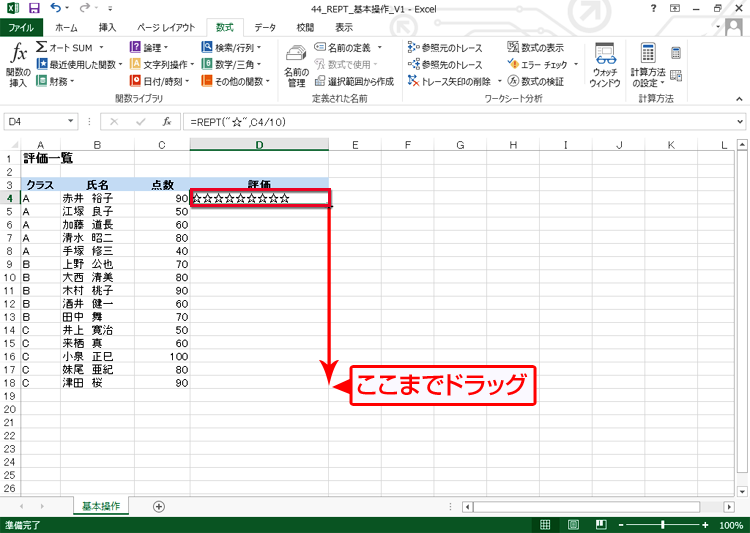Open More Functions (その他の関数)
The height and width of the screenshot is (533, 750).
(x=236, y=81)
